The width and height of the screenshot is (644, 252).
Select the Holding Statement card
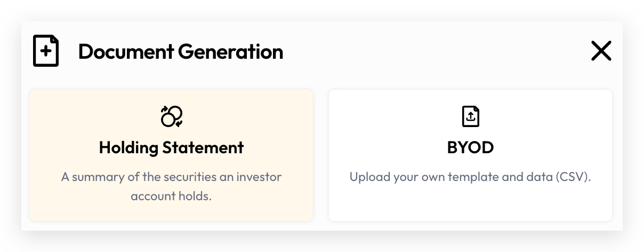click(172, 155)
